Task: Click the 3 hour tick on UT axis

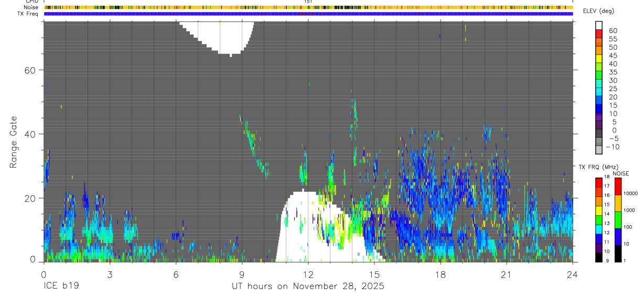Action: 110,274
